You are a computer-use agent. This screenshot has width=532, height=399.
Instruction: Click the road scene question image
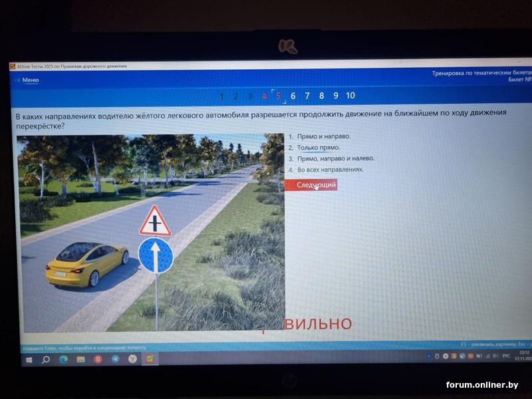tap(152, 233)
